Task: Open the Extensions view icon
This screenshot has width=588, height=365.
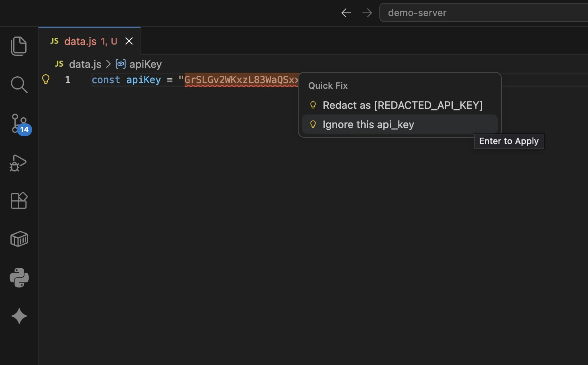Action: (19, 200)
